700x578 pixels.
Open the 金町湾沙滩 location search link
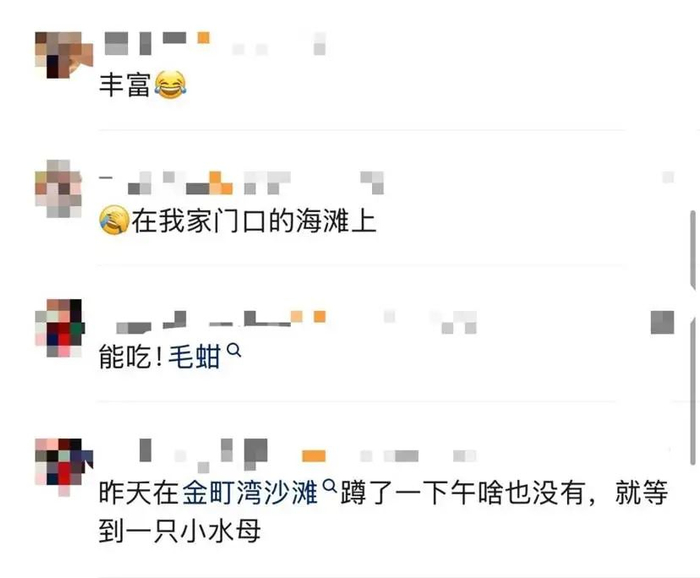tap(250, 493)
